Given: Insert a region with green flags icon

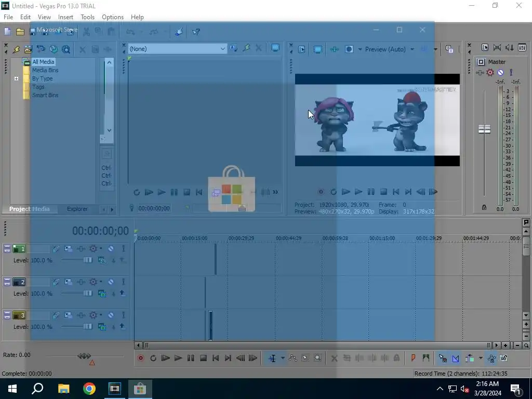Looking at the screenshot, I should (x=426, y=358).
